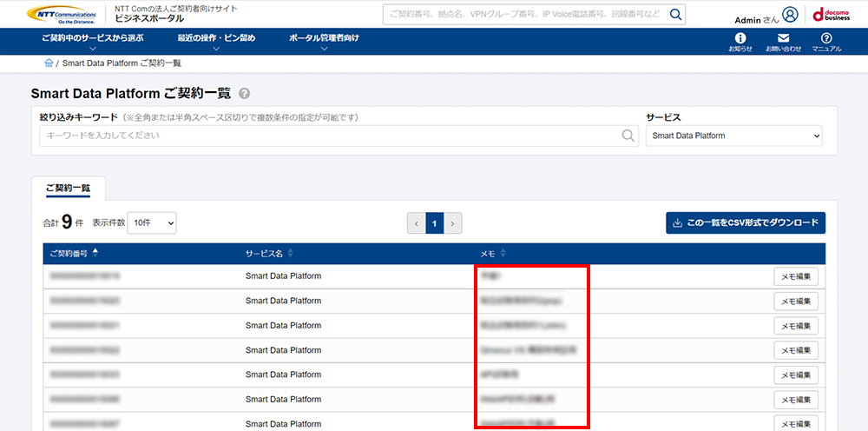Expand 最近の操作・ピン留め menu
The height and width of the screenshot is (431, 868).
(x=216, y=42)
